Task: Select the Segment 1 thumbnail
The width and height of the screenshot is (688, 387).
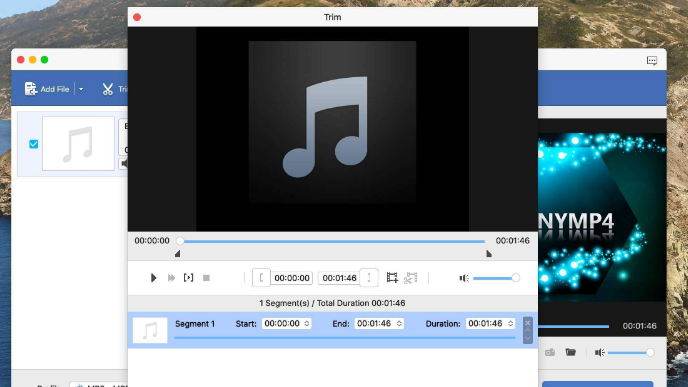Action: click(150, 330)
